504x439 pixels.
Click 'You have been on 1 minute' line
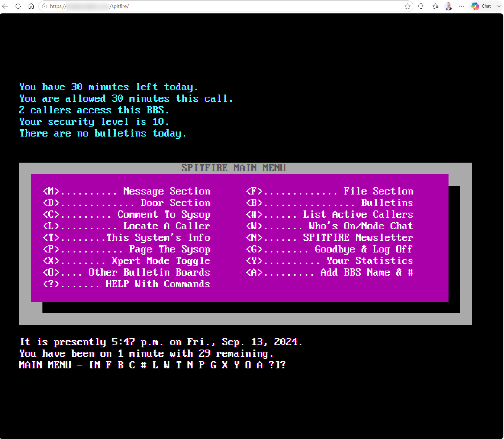coord(146,354)
